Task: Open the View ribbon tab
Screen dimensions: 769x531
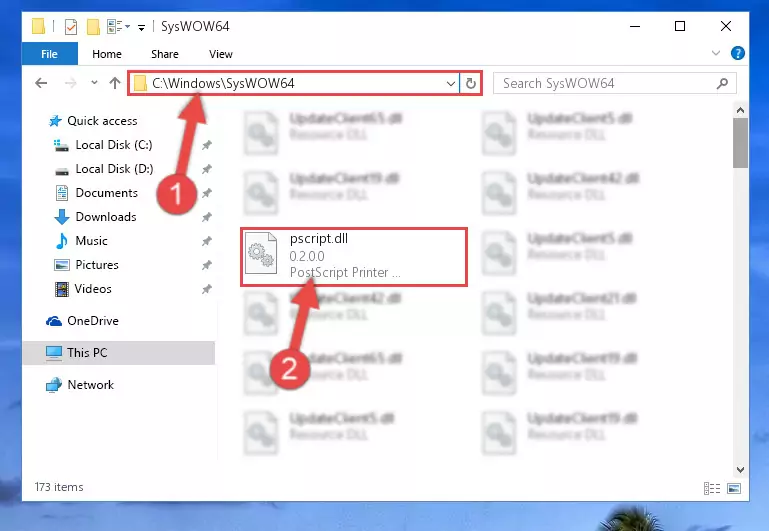Action: tap(220, 54)
